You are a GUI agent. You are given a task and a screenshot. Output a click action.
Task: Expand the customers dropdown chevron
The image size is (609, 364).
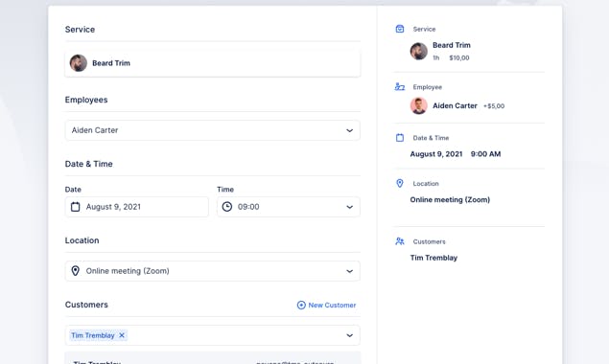pos(349,335)
